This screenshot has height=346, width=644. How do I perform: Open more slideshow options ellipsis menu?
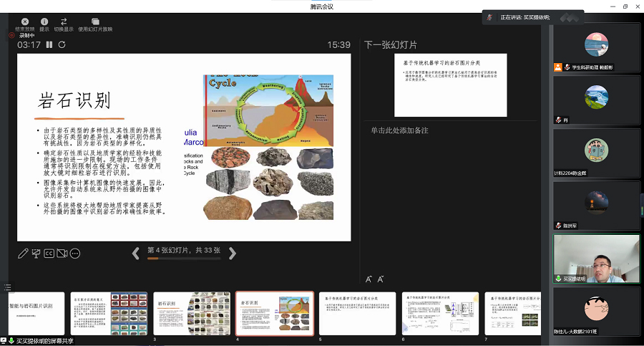[x=75, y=253]
